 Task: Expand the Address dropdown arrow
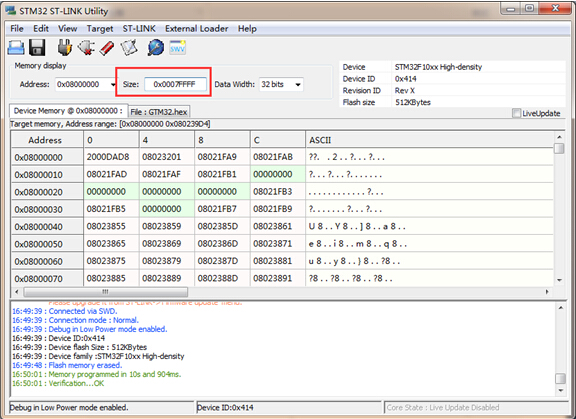tap(113, 84)
